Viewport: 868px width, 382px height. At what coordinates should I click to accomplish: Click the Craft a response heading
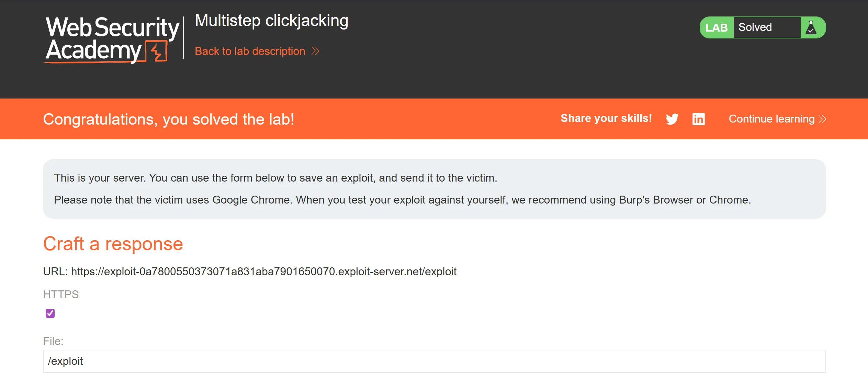click(113, 244)
